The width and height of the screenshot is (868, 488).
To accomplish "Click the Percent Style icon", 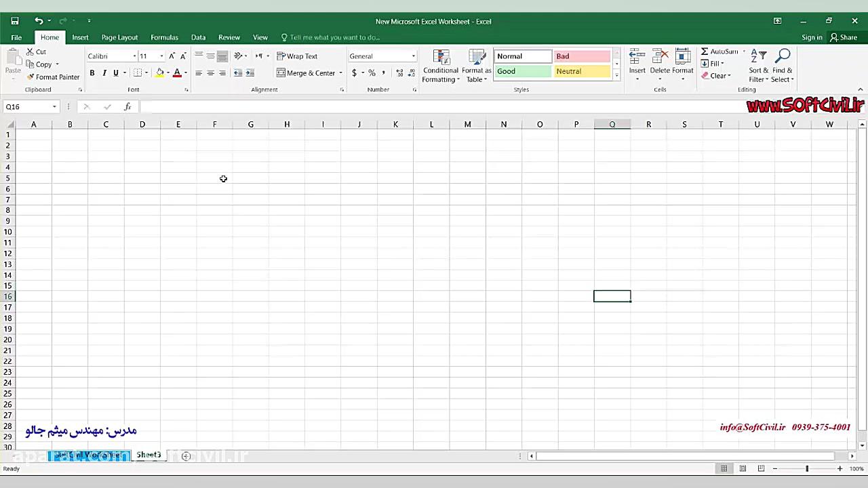I will tap(372, 73).
